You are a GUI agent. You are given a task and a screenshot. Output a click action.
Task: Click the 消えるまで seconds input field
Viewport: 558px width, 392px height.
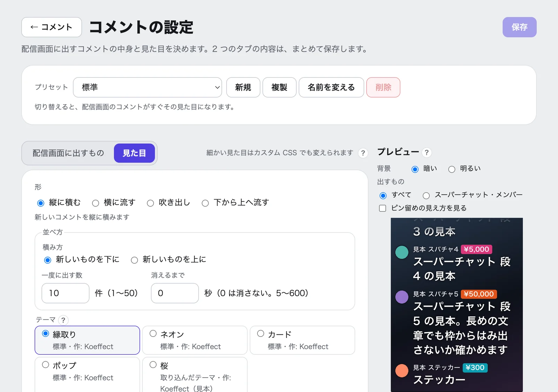175,293
